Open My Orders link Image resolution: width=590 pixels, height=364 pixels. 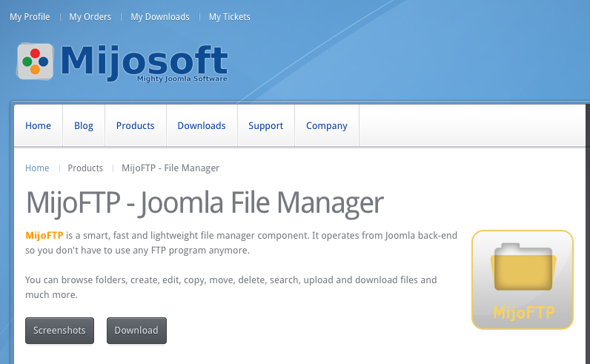point(90,17)
